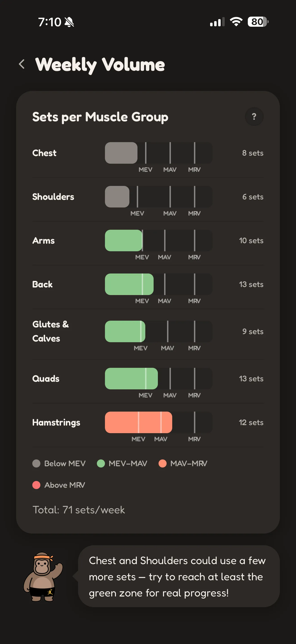Select the Below MEV gray legend dot
Viewport: 296px width, 644px height.
(x=37, y=463)
